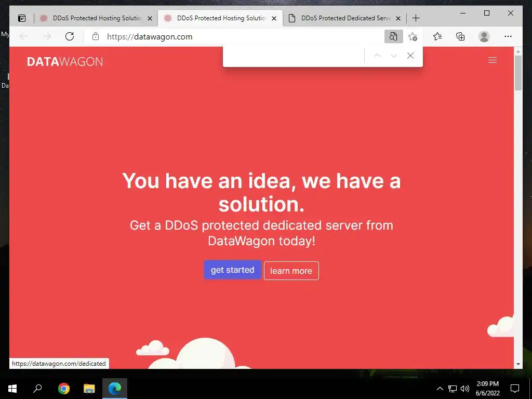The height and width of the screenshot is (399, 532).
Task: Click the scrollbar down arrow
Action: click(518, 364)
